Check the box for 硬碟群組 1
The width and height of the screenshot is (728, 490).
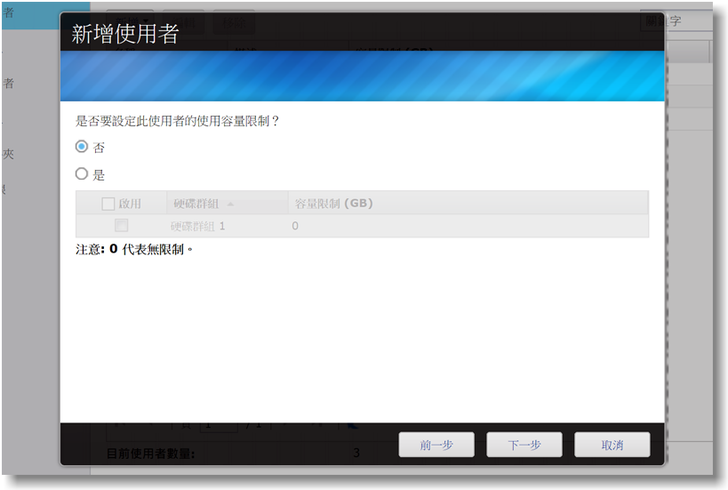(x=121, y=226)
